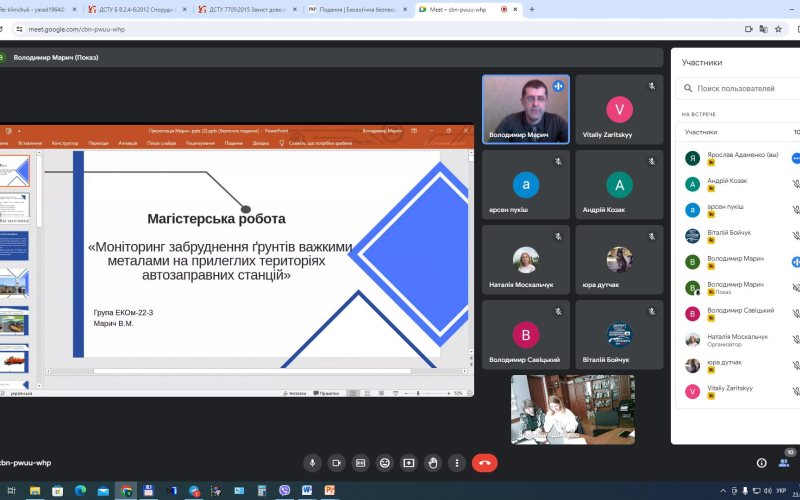
Task: Click Володимир Савіцький participant tile
Action: click(x=526, y=334)
